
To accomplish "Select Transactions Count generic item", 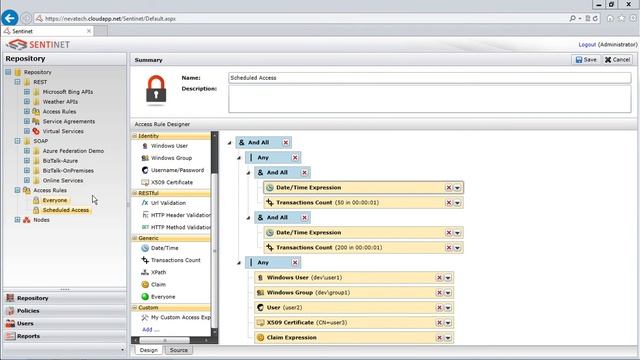I will (171, 260).
